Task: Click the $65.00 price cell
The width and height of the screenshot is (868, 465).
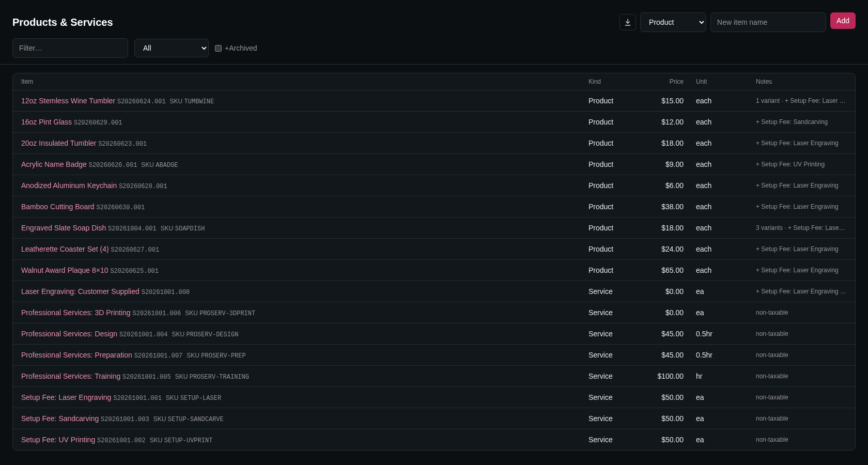Action: pyautogui.click(x=672, y=270)
